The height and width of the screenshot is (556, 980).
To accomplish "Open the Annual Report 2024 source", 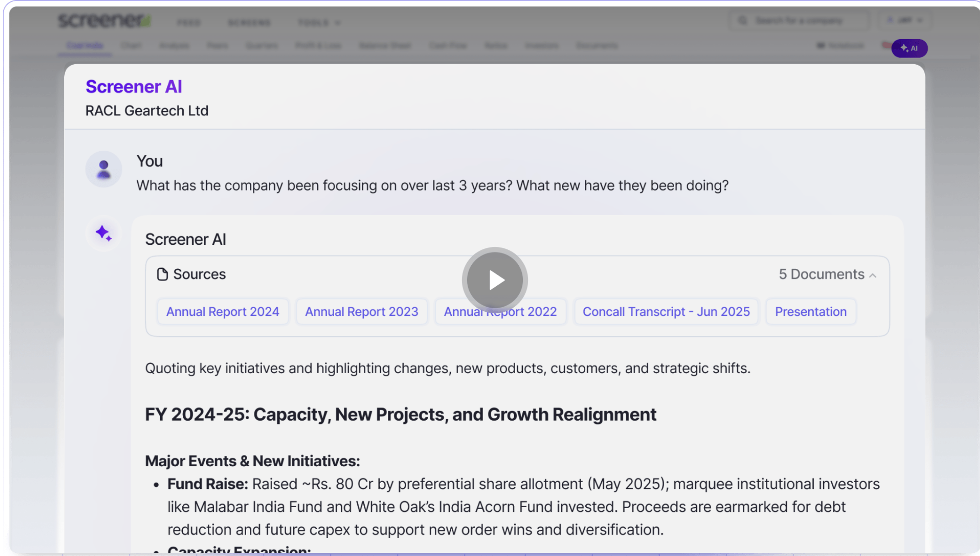I will [x=222, y=312].
